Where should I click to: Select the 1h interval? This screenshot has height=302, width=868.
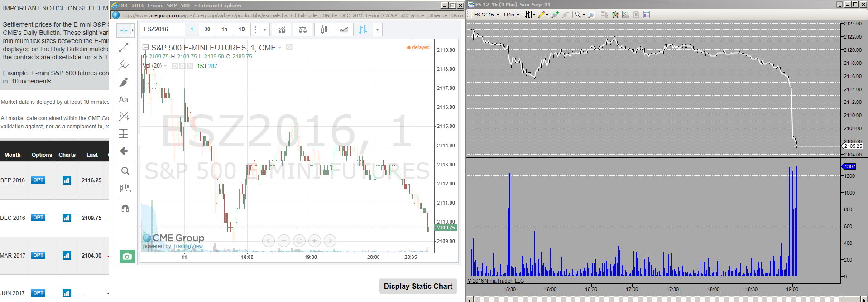225,29
